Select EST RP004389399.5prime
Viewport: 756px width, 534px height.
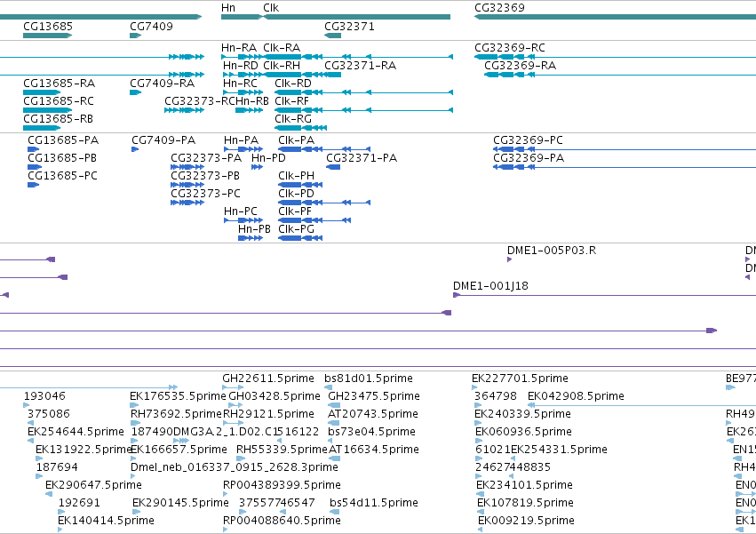(282, 486)
